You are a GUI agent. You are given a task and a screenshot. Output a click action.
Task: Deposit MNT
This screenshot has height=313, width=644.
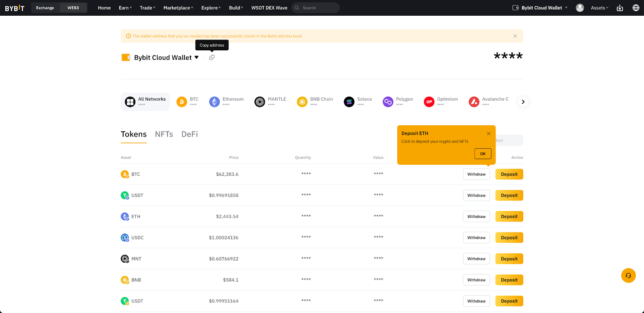pyautogui.click(x=509, y=259)
